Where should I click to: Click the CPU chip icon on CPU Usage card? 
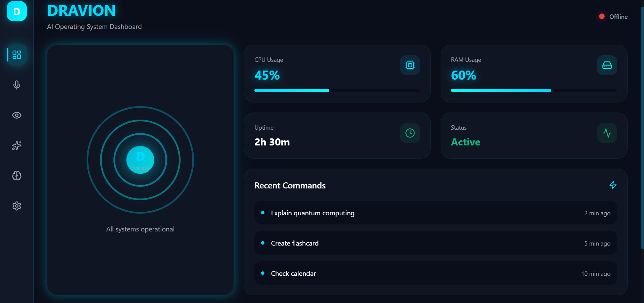[x=409, y=65]
